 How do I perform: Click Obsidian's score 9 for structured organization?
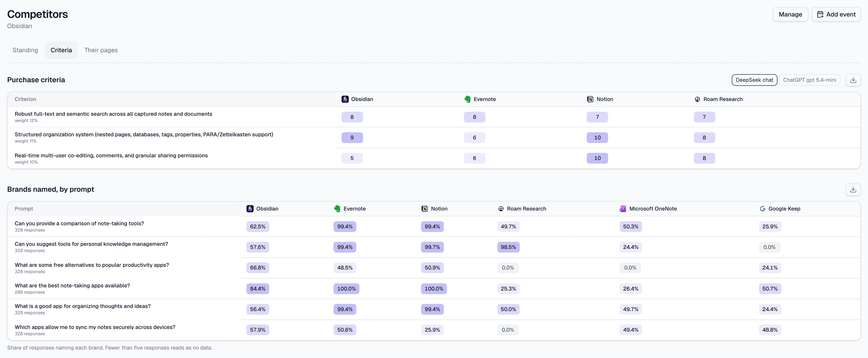pos(352,138)
